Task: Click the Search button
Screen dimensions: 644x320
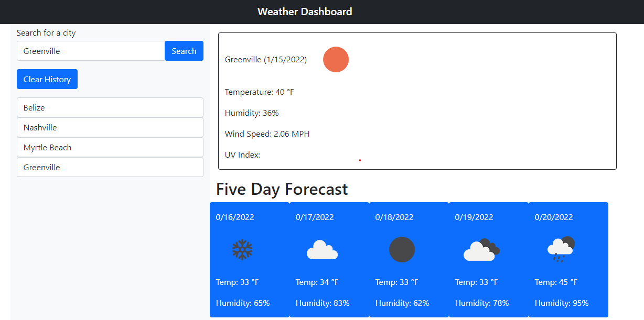Action: tap(184, 51)
